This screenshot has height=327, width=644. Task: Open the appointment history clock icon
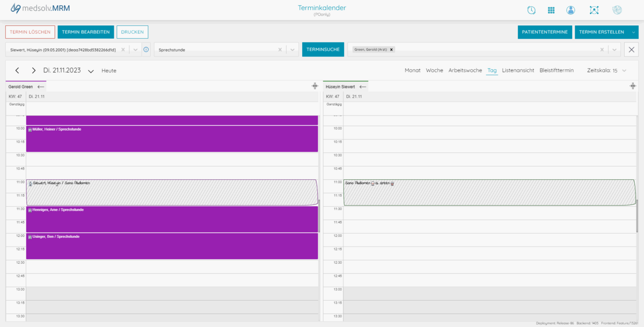[x=531, y=10]
